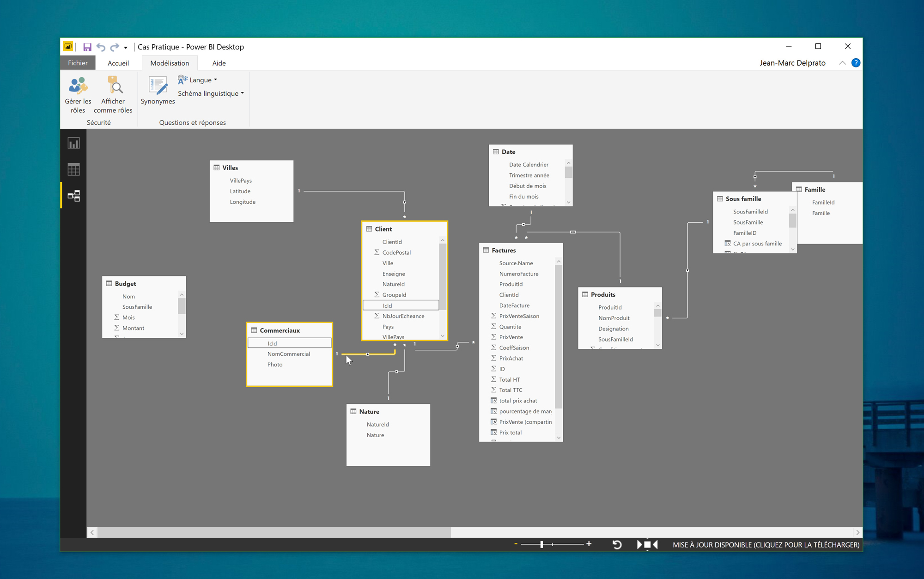The image size is (924, 579).
Task: Click the Report view icon in sidebar
Action: click(x=74, y=143)
